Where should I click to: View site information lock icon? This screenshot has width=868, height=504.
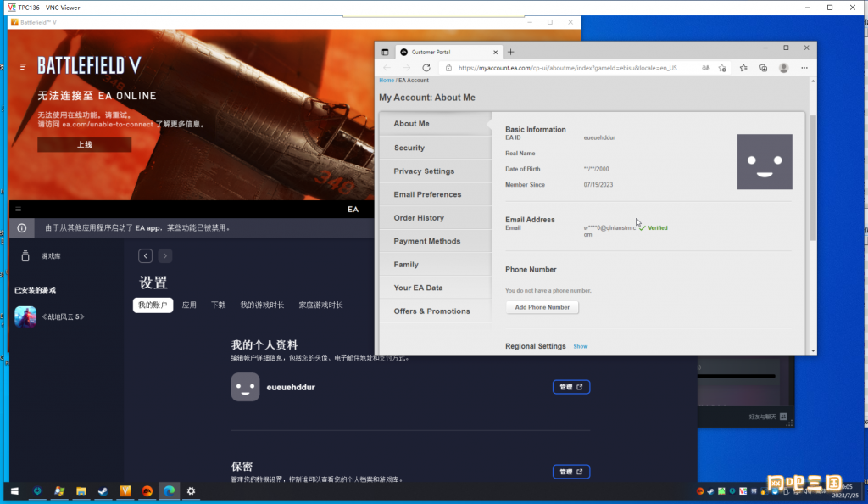(x=449, y=68)
